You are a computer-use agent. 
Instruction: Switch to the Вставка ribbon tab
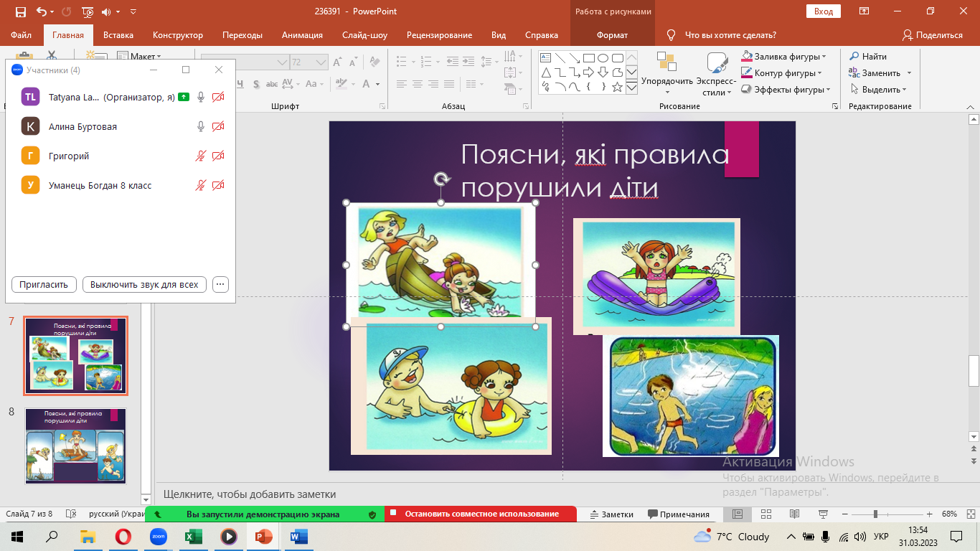(118, 35)
